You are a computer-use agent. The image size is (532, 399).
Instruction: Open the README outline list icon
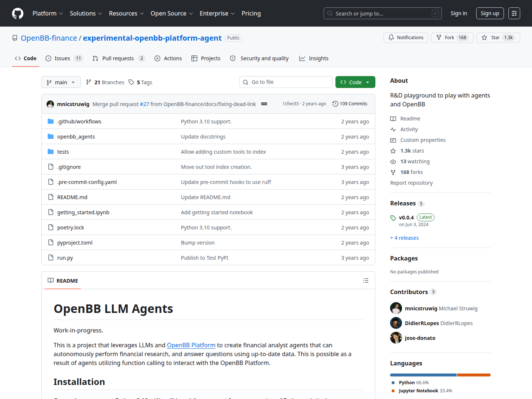pos(366,280)
